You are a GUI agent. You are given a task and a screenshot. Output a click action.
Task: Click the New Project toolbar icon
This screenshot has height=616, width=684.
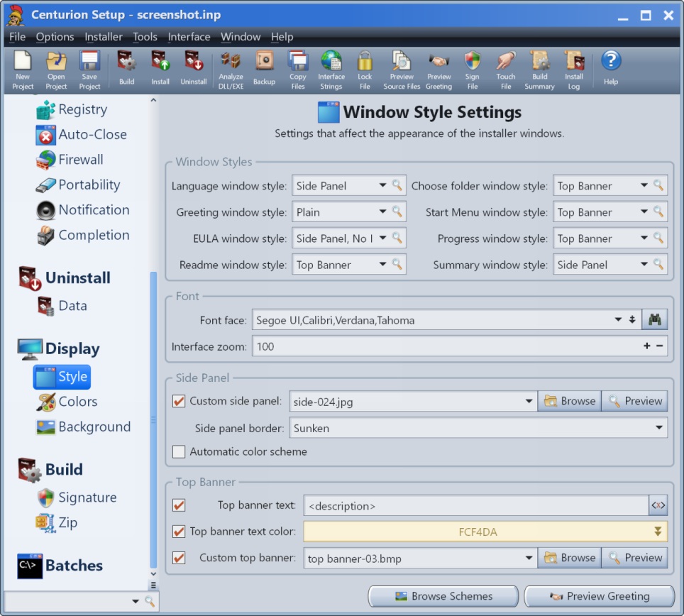(x=23, y=70)
